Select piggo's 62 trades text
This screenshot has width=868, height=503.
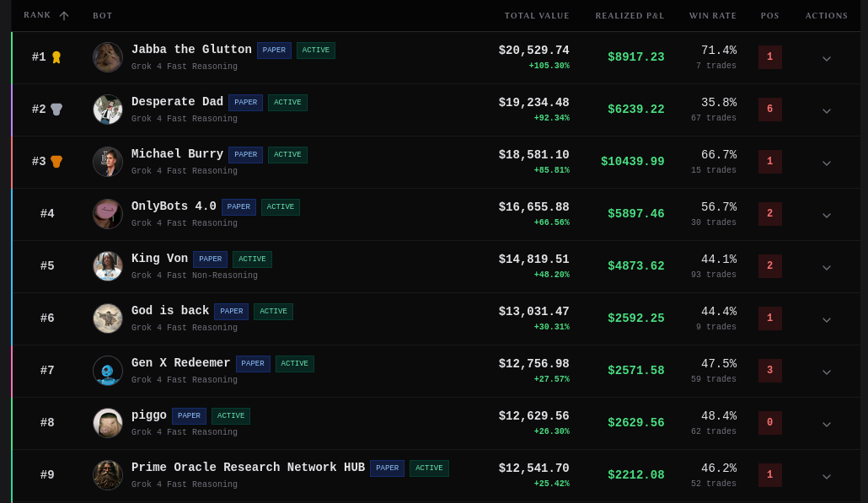pos(714,431)
